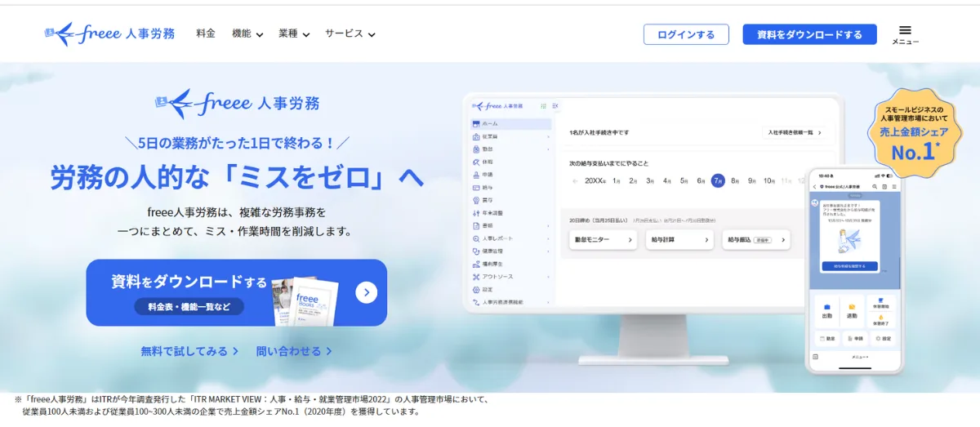Open the 無料で試してみる link

click(x=189, y=351)
